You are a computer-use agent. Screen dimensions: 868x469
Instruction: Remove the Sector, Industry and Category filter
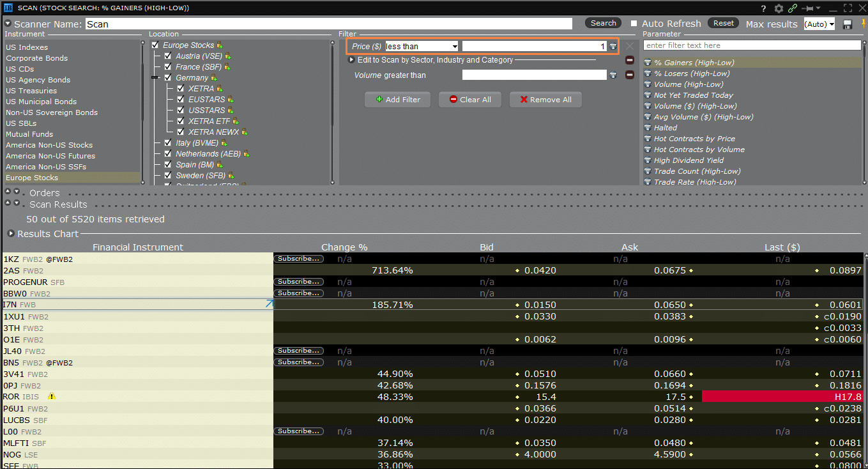coord(629,60)
